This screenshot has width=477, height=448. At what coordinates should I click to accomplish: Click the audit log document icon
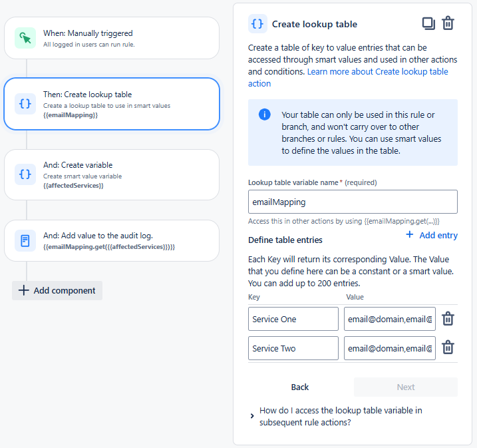[x=25, y=241]
